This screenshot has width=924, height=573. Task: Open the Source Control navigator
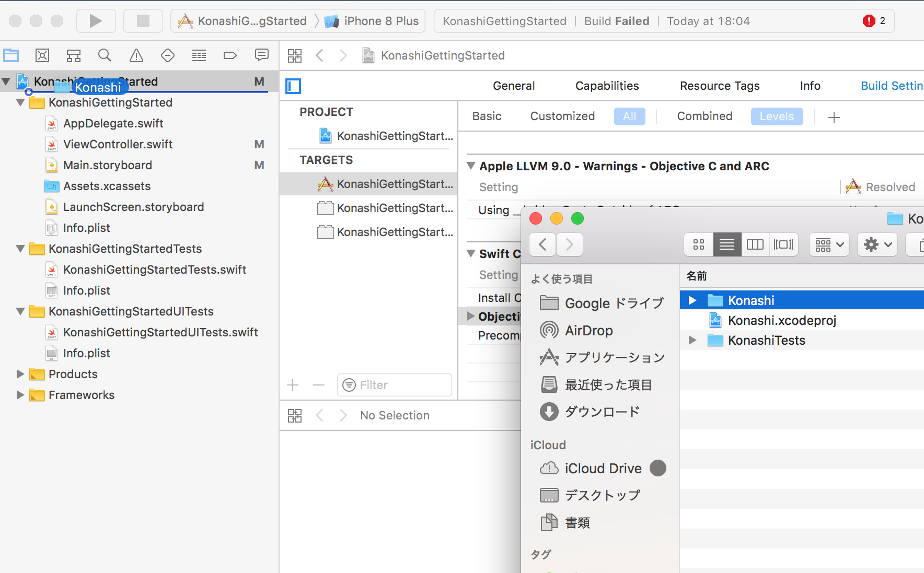[42, 55]
